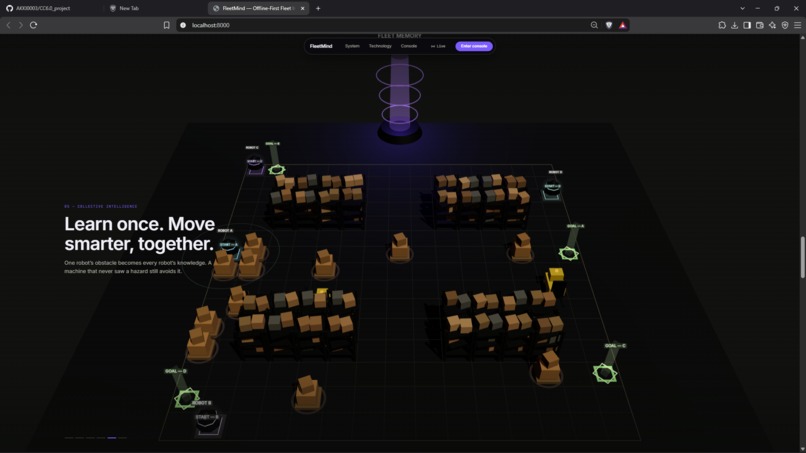Toggle the browser sidebar panel
Image resolution: width=806 pixels, height=453 pixels.
coord(747,25)
